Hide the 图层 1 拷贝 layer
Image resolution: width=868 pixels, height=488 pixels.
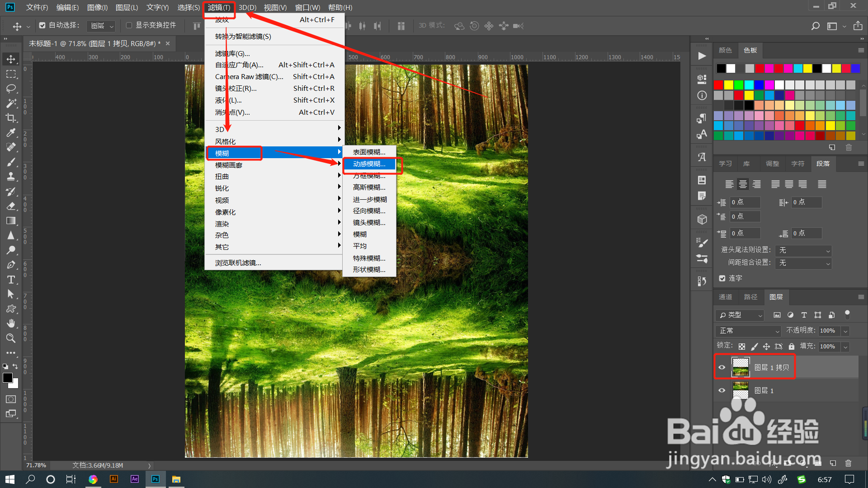pyautogui.click(x=722, y=367)
